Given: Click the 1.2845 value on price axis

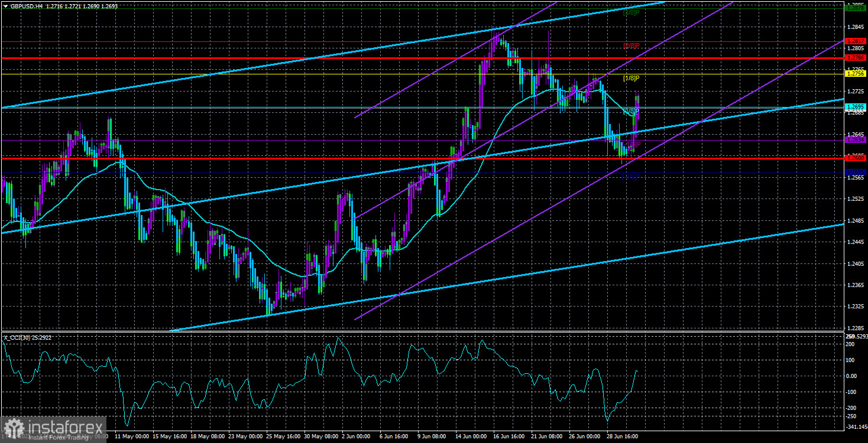Looking at the screenshot, I should tap(856, 27).
